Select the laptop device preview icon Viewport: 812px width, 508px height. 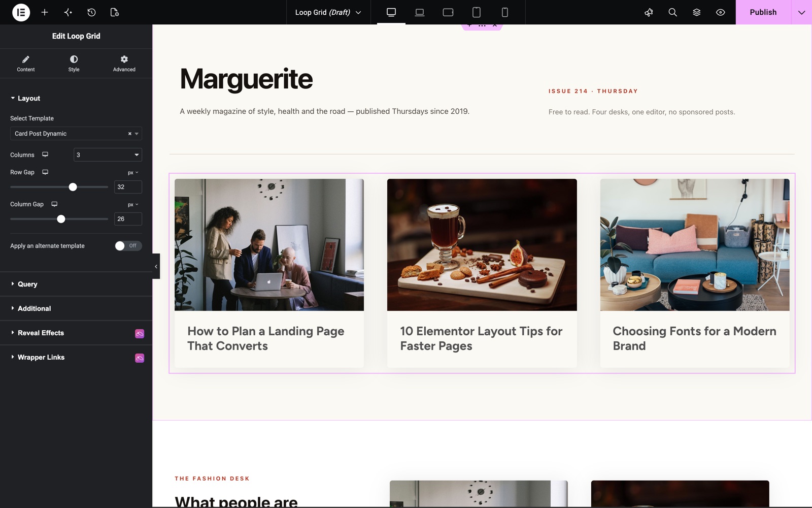tap(420, 12)
